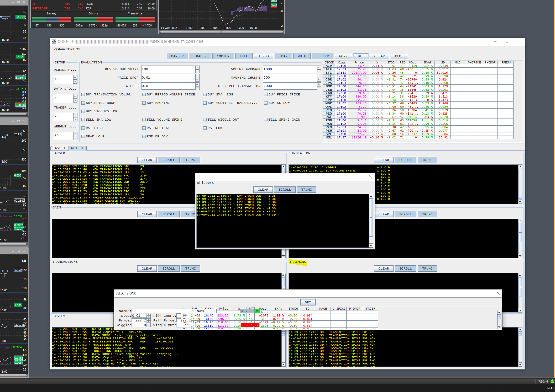Image resolution: width=555 pixels, height=392 pixels.
Task: Decrease DATA UPD... setup spinner value
Action: click(75, 100)
